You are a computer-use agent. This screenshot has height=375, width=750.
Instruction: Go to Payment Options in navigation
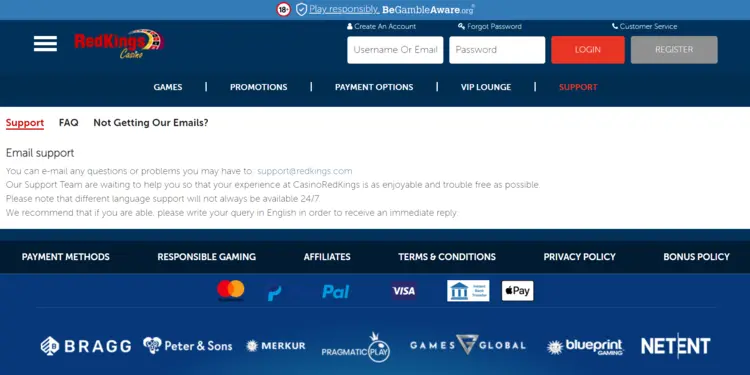pos(374,87)
